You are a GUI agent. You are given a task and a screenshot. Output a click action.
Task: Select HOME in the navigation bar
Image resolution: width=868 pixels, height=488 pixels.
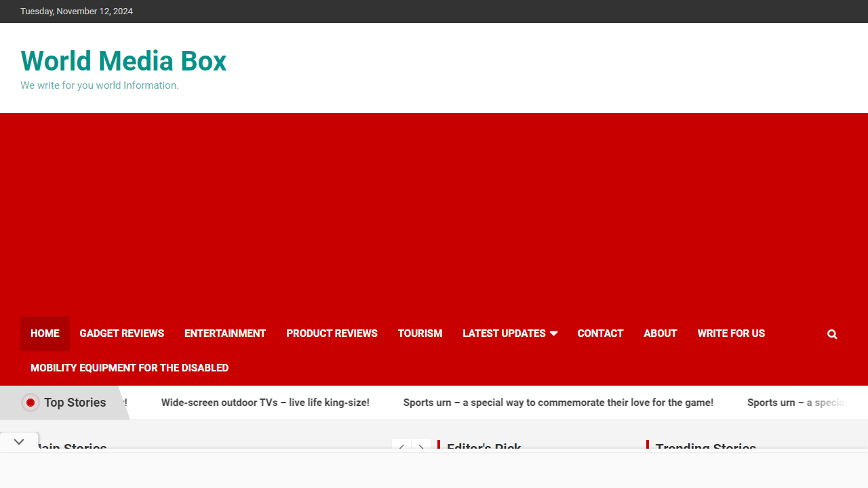(45, 333)
